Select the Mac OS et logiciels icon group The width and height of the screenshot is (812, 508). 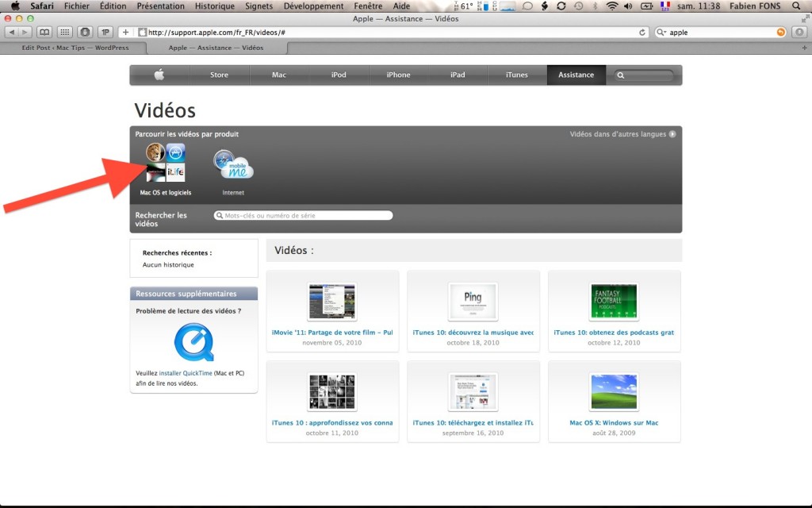165,162
